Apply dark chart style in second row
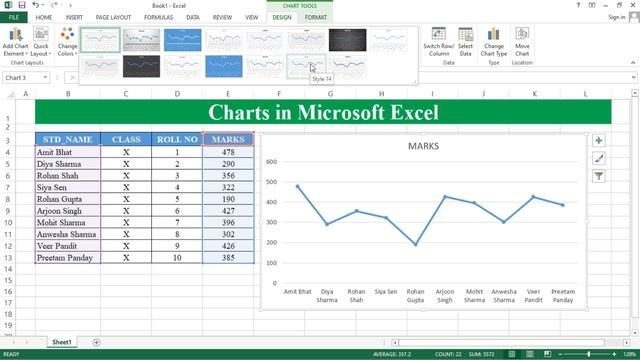This screenshot has width=640, height=360. tap(141, 66)
